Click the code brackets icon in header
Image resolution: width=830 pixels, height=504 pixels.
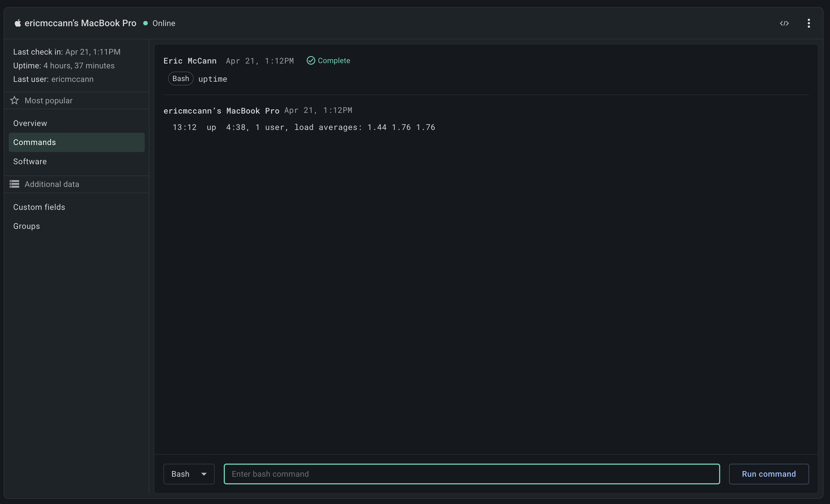pos(784,23)
